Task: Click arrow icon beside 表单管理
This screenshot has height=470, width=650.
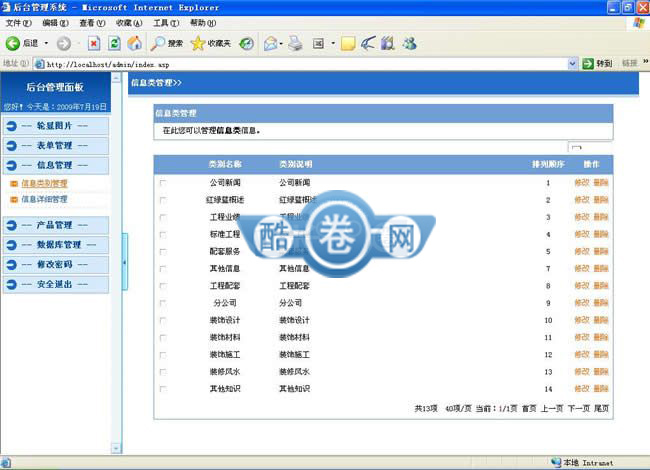Action: pos(12,146)
